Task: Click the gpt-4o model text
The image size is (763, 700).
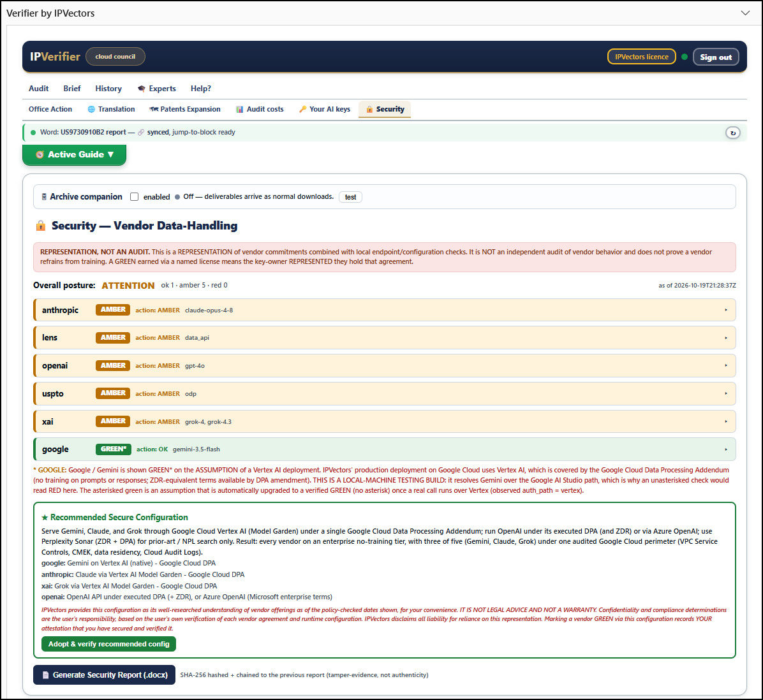Action: (195, 366)
